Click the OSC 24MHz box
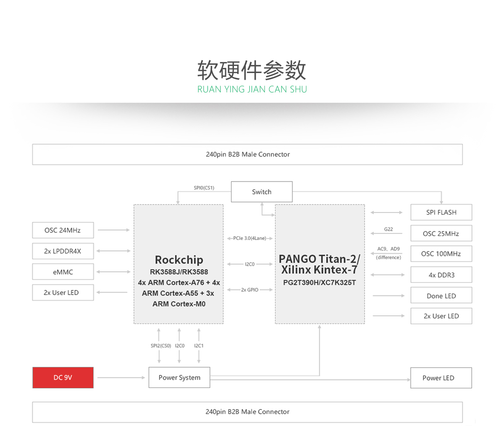The width and height of the screenshot is (504, 437). pyautogui.click(x=63, y=230)
